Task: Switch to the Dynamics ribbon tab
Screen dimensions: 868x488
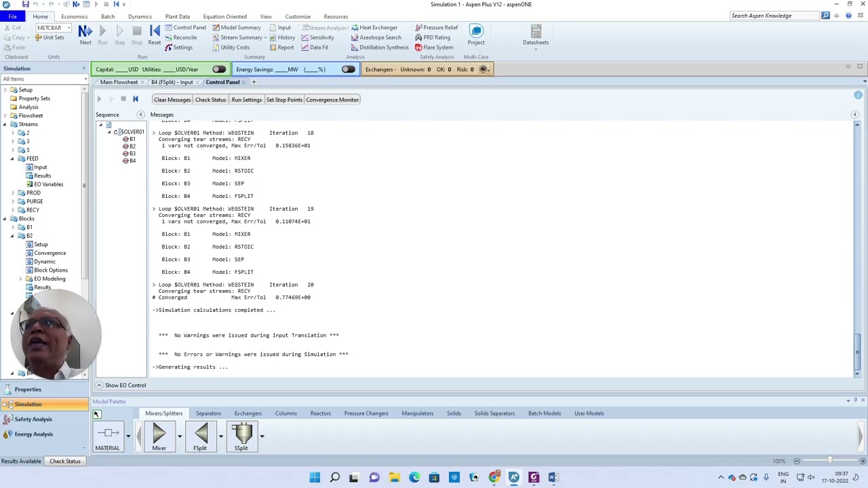Action: (140, 16)
